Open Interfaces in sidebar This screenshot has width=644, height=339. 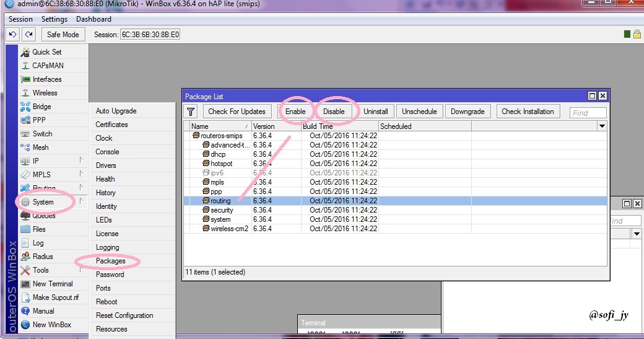coord(53,79)
